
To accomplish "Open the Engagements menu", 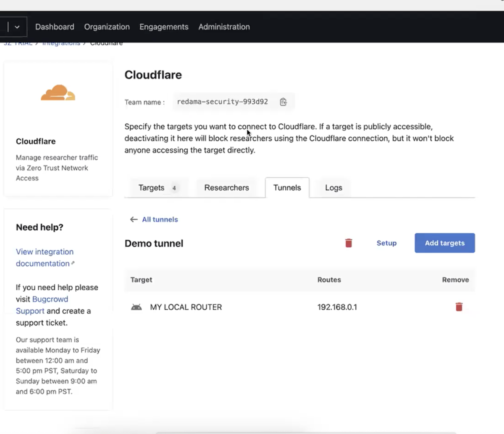I will (x=164, y=27).
